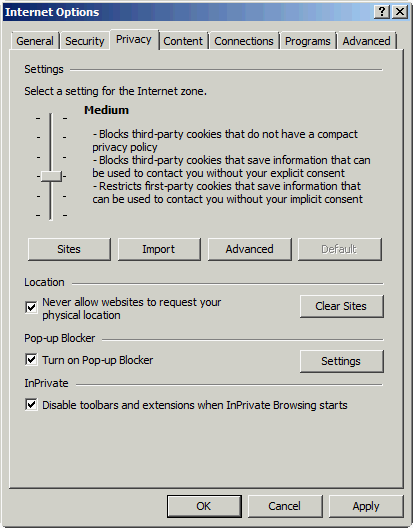Select the Content tab
This screenshot has height=528, width=413.
pyautogui.click(x=183, y=41)
